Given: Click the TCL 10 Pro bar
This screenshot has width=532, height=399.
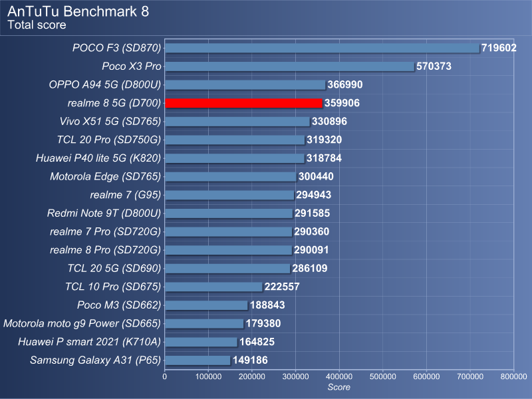Looking at the screenshot, I should pyautogui.click(x=213, y=287).
